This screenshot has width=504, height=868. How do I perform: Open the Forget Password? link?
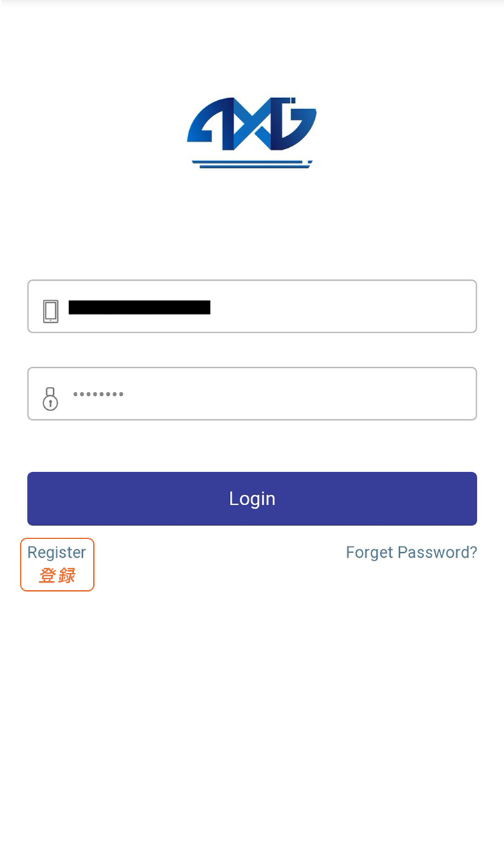tap(411, 552)
